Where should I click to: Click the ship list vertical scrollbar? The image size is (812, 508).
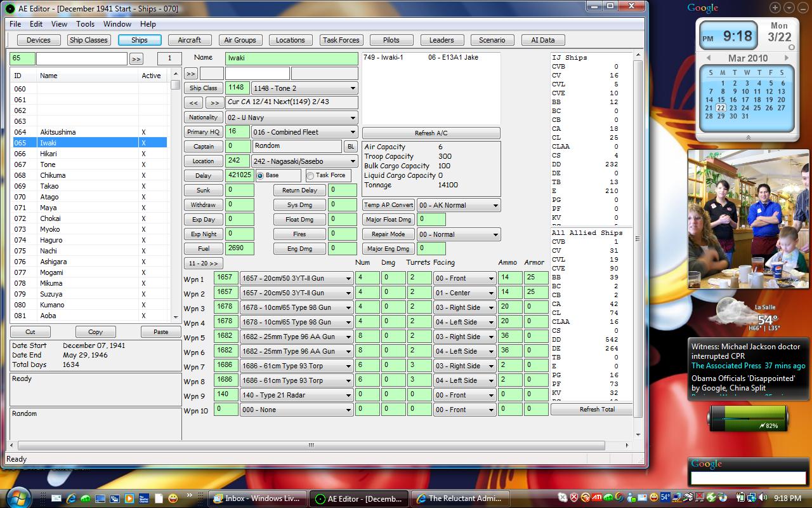pos(176,196)
